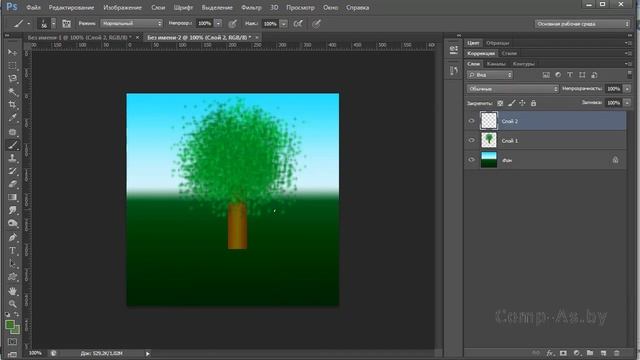Screen dimensions: 640x360
Task: Select the Healing Brush tool
Action: click(x=12, y=132)
